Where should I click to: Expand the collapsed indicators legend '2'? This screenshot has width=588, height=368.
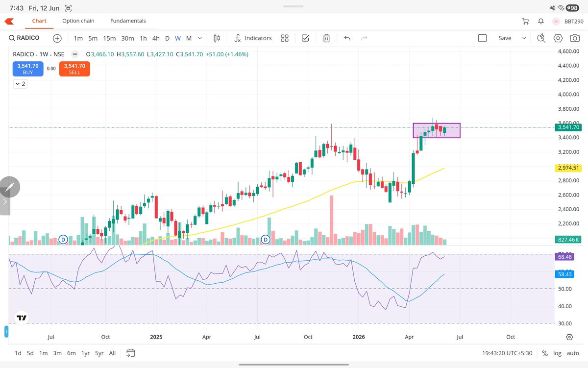point(21,84)
